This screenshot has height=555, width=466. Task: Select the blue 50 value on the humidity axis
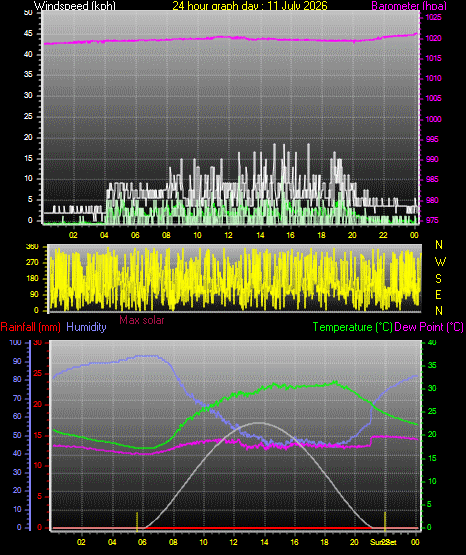click(17, 435)
